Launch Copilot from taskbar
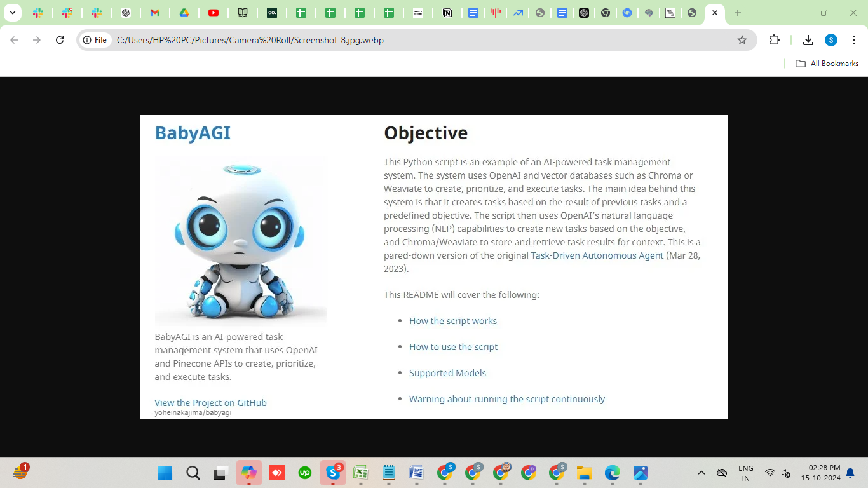Viewport: 868px width, 488px height. (x=248, y=473)
